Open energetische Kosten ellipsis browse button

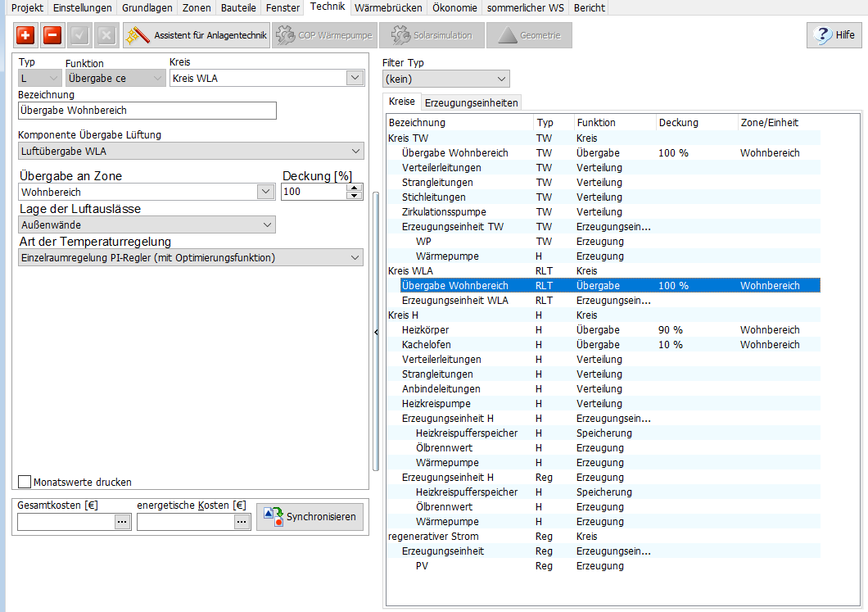tap(242, 522)
